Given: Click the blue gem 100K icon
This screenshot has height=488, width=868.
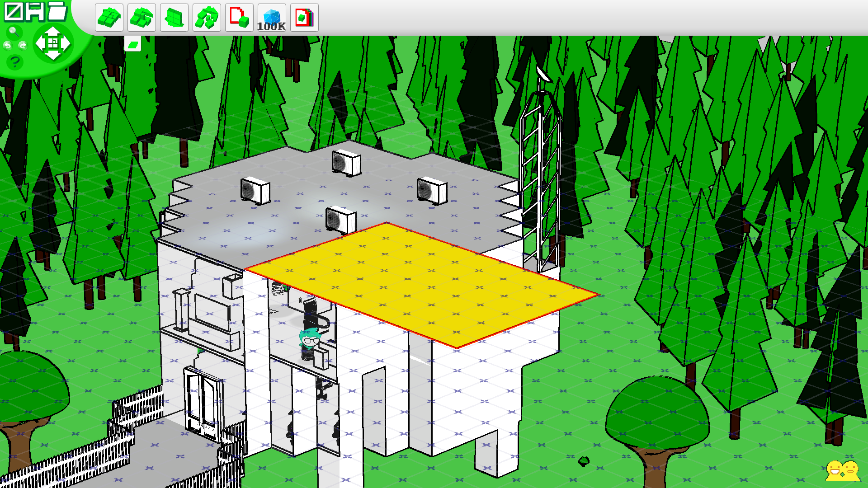Looking at the screenshot, I should pos(272,18).
